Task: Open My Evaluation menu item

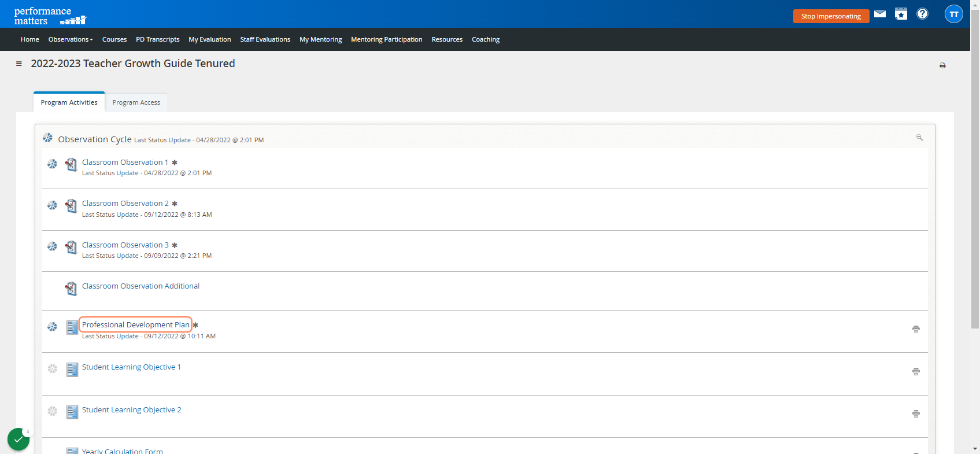Action: coord(210,39)
